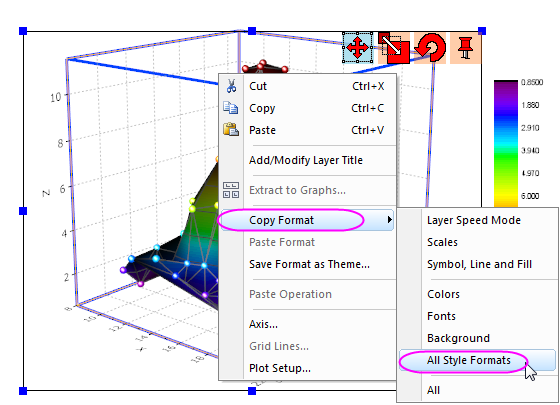Choose Copy from the context menu

click(x=308, y=108)
